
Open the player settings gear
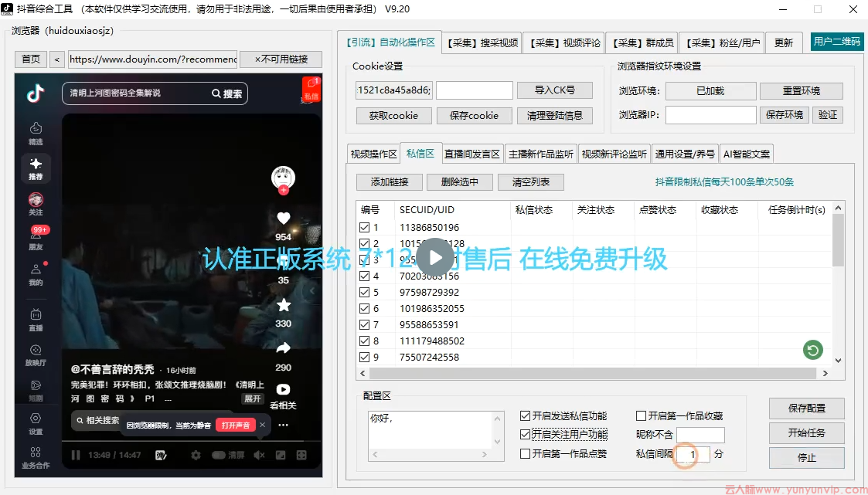pos(196,455)
